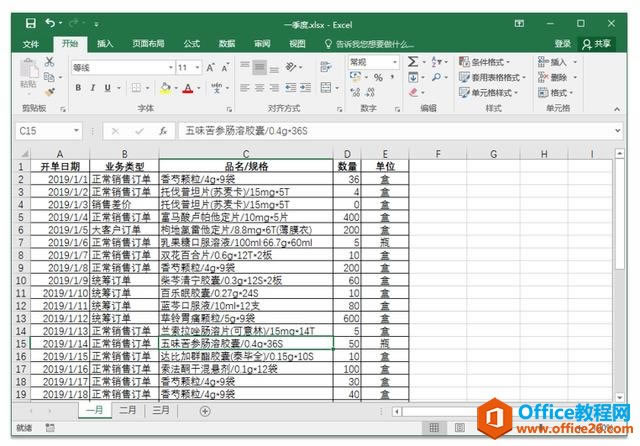
Task: Toggle align text left
Action: pyautogui.click(x=245, y=88)
